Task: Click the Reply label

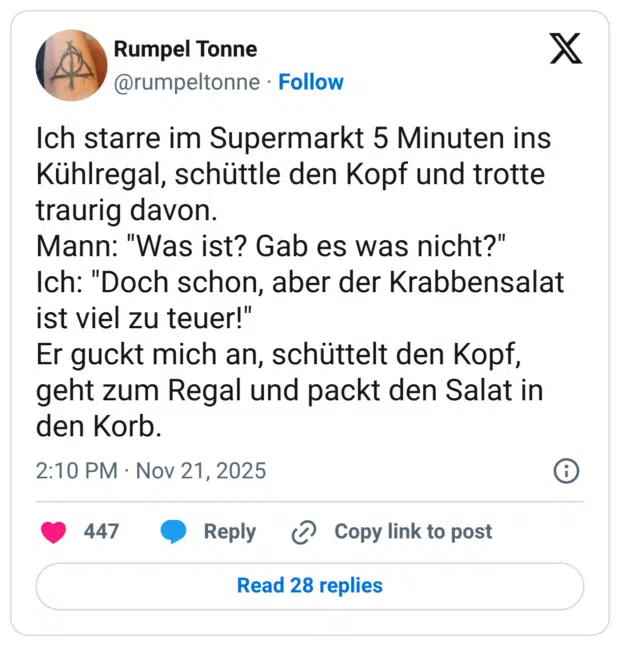Action: 230,532
